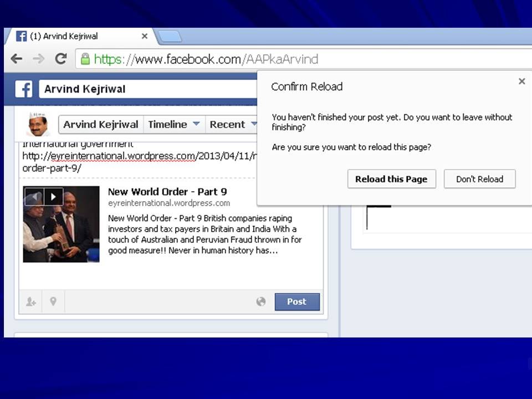532x399 pixels.
Task: Open the Timeline dropdown
Action: (173, 125)
